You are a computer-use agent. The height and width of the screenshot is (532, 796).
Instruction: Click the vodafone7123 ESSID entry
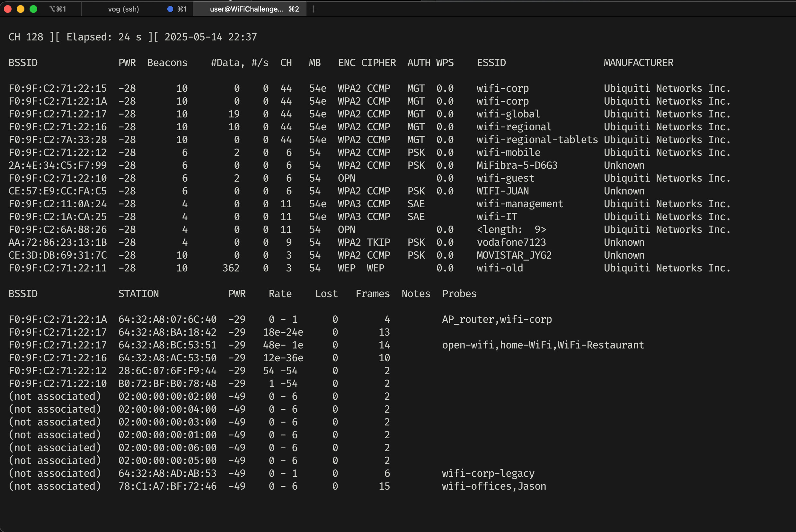(x=511, y=243)
